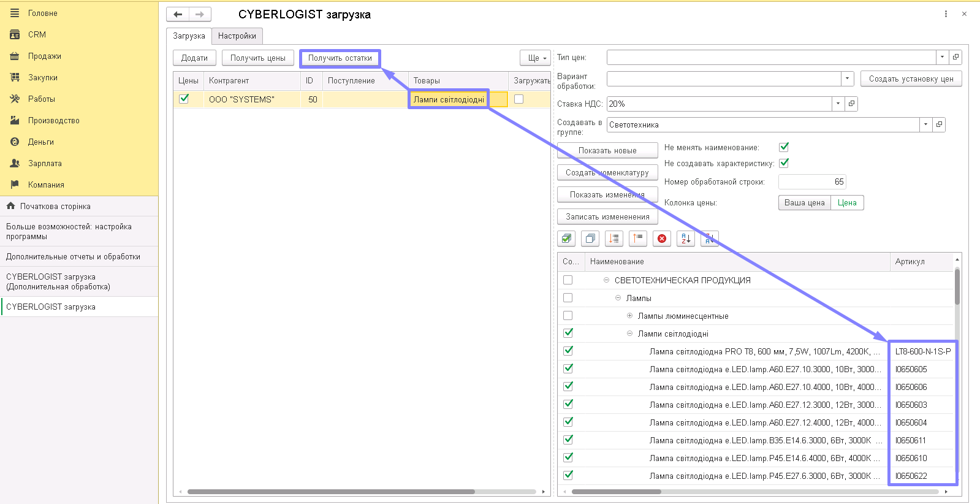This screenshot has height=504, width=980.
Task: Open Початкова сторінка panel item
Action: pyautogui.click(x=79, y=206)
